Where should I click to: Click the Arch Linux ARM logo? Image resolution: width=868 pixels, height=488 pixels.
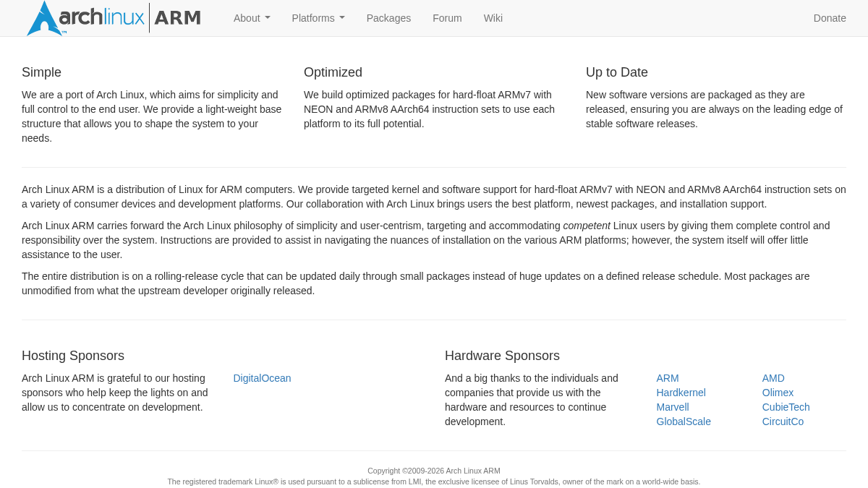[x=114, y=18]
